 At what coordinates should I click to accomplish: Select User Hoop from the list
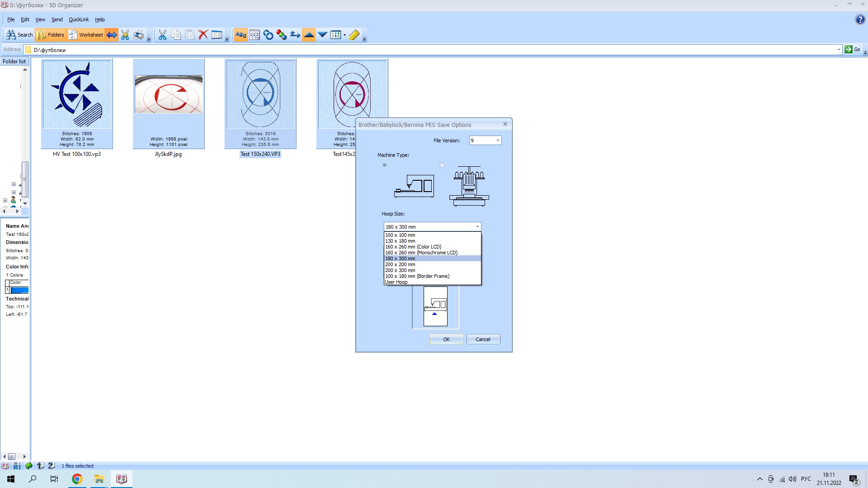pos(396,282)
